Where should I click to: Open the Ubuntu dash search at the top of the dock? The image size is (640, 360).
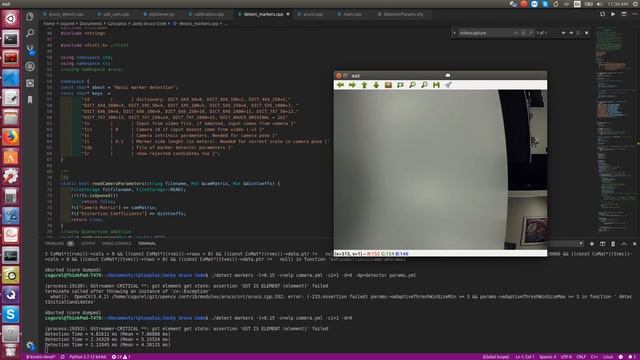(11, 19)
